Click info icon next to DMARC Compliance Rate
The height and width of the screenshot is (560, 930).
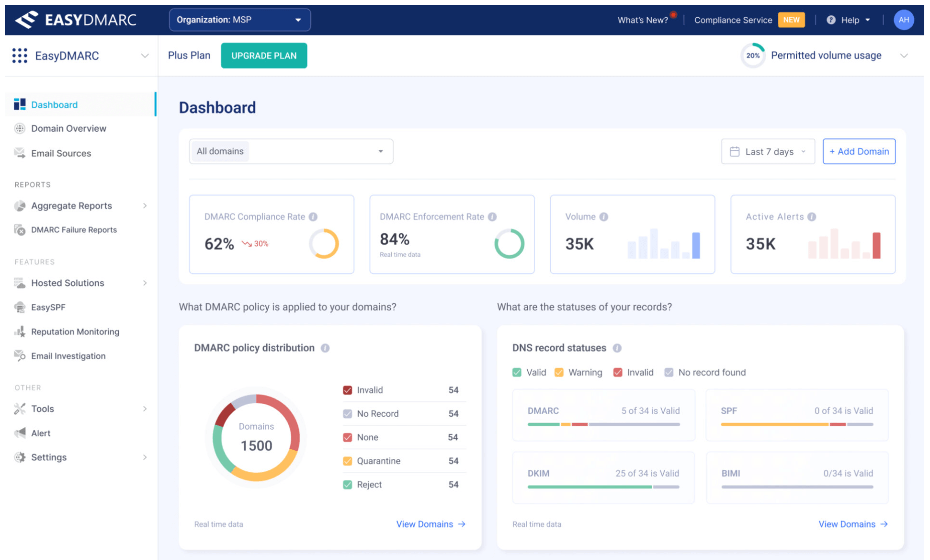pos(313,217)
